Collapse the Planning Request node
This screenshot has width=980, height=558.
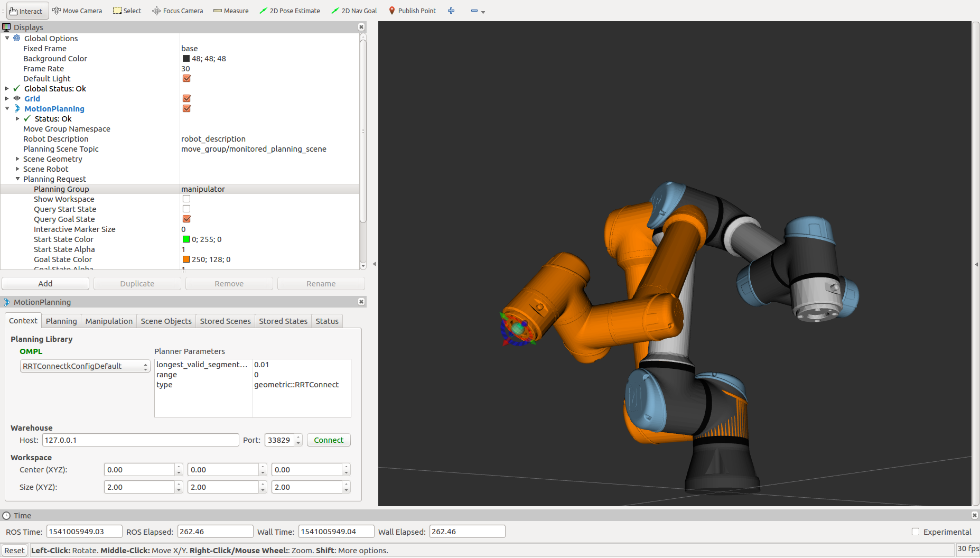click(x=17, y=179)
